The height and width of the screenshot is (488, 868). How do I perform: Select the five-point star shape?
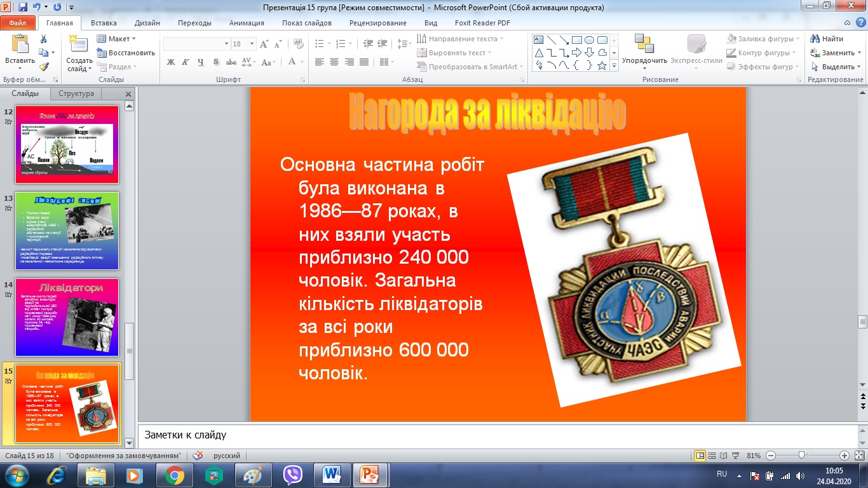coord(601,65)
